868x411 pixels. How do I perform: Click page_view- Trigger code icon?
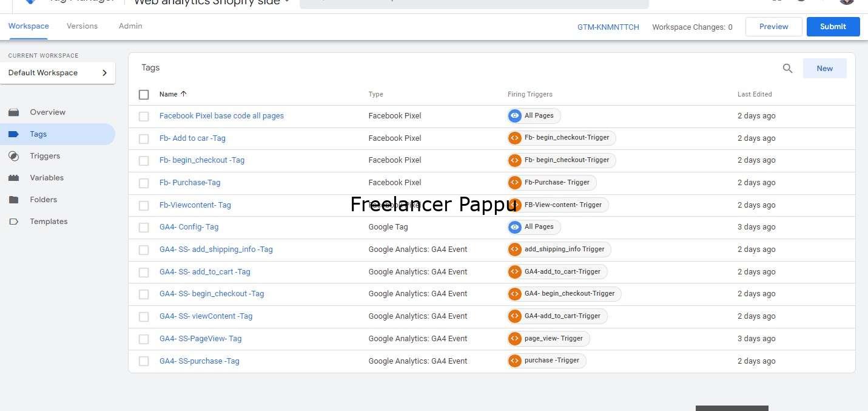(x=515, y=338)
